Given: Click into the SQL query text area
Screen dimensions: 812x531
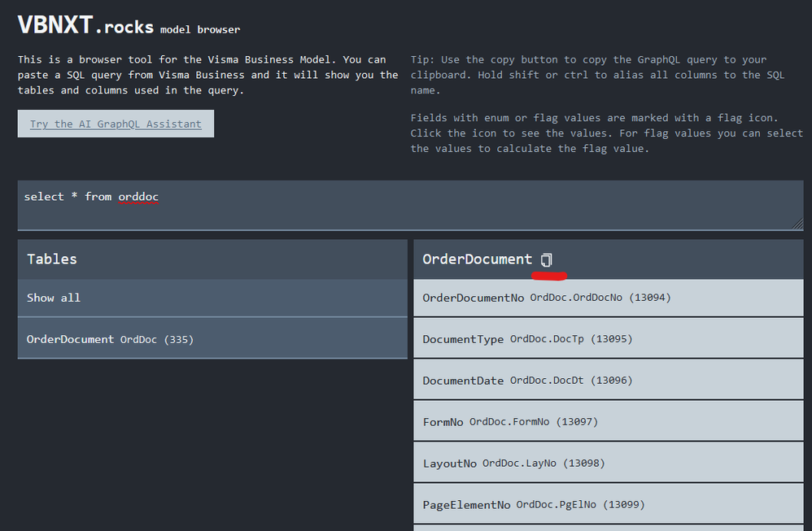Looking at the screenshot, I should [410, 205].
